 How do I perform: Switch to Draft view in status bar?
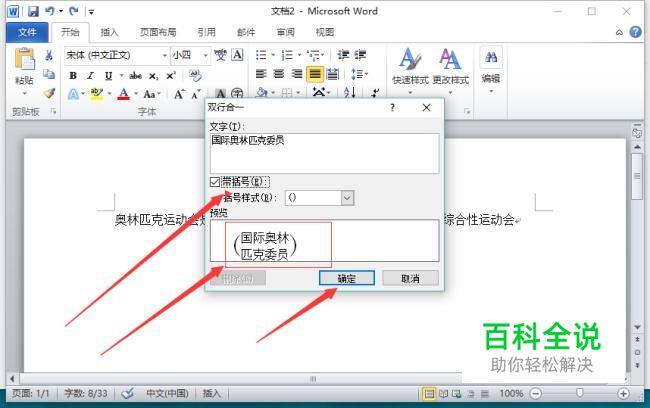pos(485,393)
